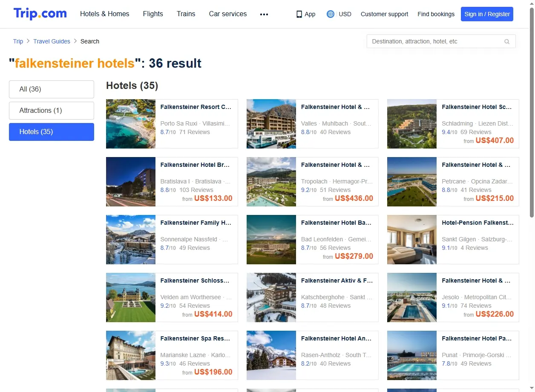This screenshot has width=535, height=392.
Task: Open the Jesolo hotel thumbnail
Action: pos(412,298)
